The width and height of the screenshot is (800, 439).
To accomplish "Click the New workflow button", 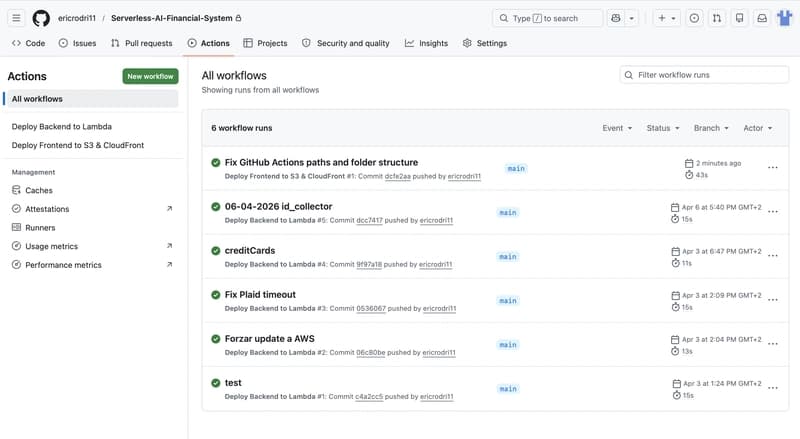I will point(151,76).
